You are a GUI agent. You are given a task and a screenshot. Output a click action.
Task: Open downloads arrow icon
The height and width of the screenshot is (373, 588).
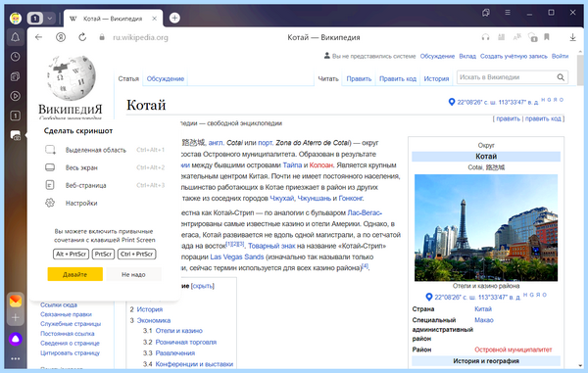[x=572, y=37]
